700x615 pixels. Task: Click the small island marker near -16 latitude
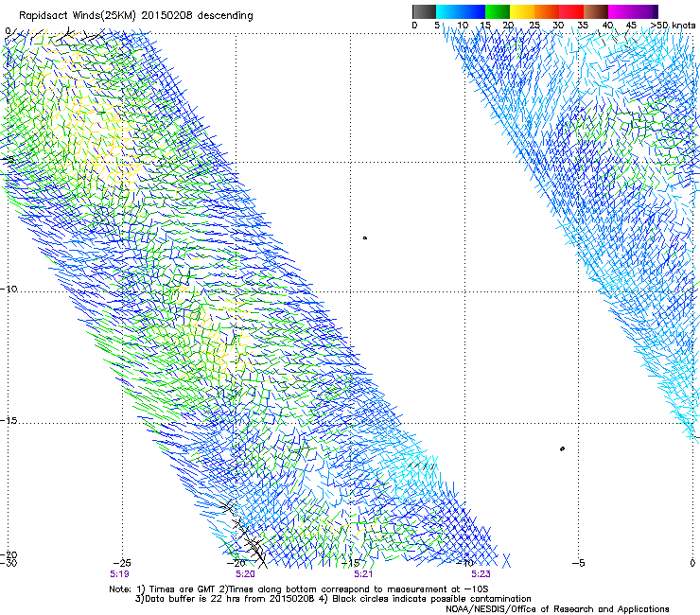(562, 448)
